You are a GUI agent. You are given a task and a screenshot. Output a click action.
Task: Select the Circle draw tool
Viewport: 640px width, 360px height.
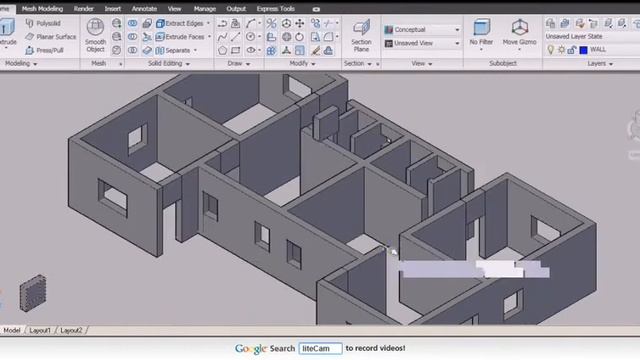pos(251,37)
